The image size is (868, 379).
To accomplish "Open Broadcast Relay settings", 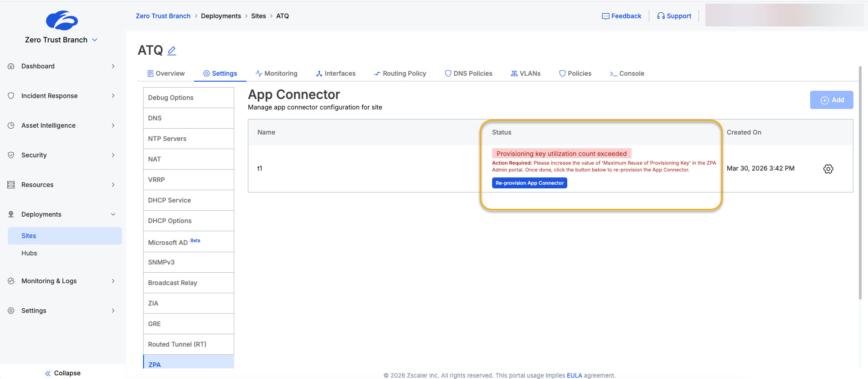I will pyautogui.click(x=189, y=283).
